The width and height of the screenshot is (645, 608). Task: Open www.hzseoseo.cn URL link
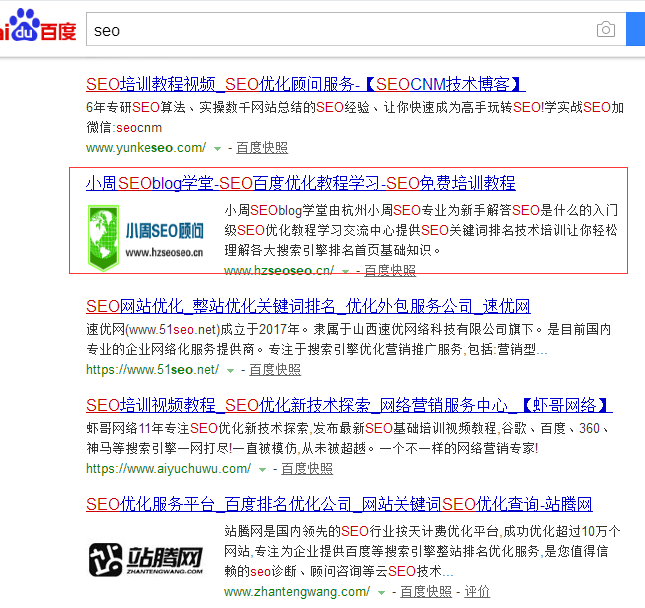pos(279,271)
